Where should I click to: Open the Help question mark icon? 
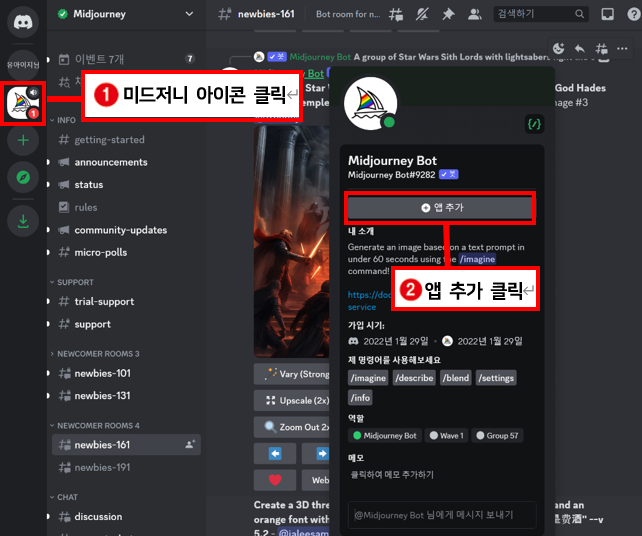click(633, 14)
